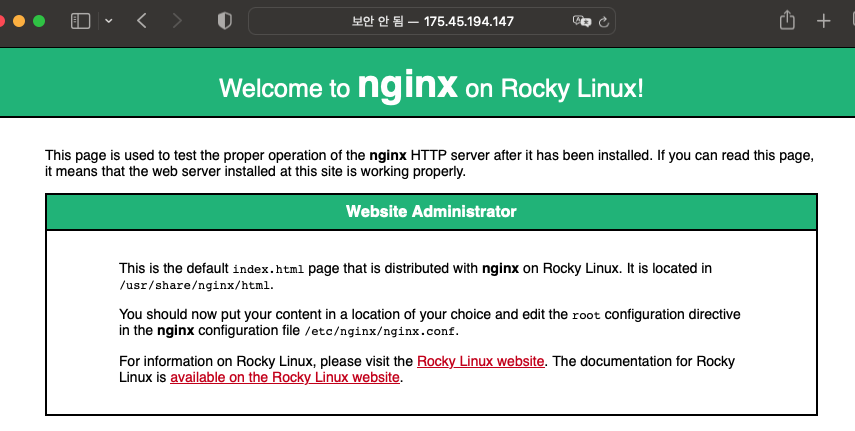
Task: Open the Share menu icon
Action: point(787,21)
